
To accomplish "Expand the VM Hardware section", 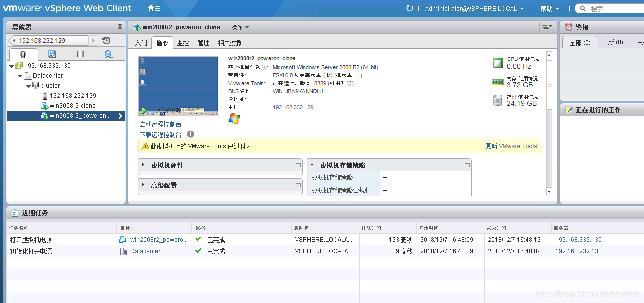I will point(143,165).
